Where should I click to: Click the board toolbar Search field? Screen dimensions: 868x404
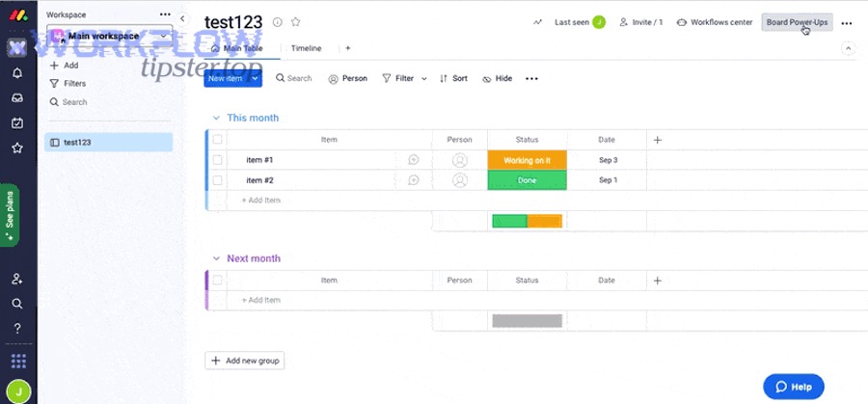(x=294, y=79)
